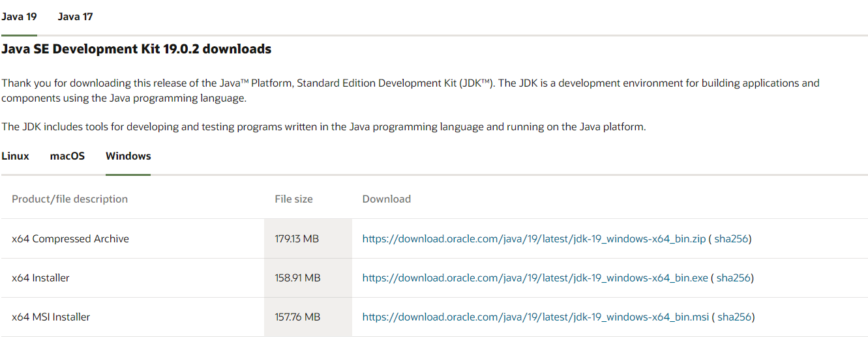Click the 158.91 MB file size cell
The height and width of the screenshot is (357, 868).
tap(308, 278)
